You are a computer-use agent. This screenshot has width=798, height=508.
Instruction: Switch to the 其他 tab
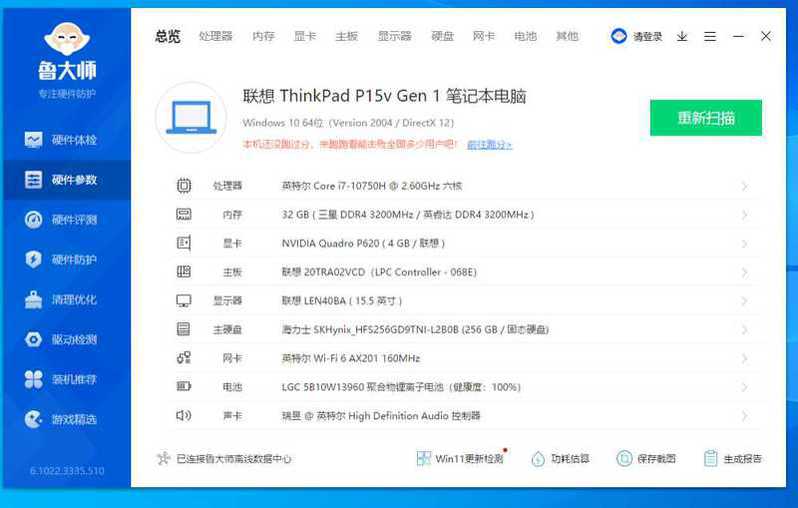coord(567,36)
